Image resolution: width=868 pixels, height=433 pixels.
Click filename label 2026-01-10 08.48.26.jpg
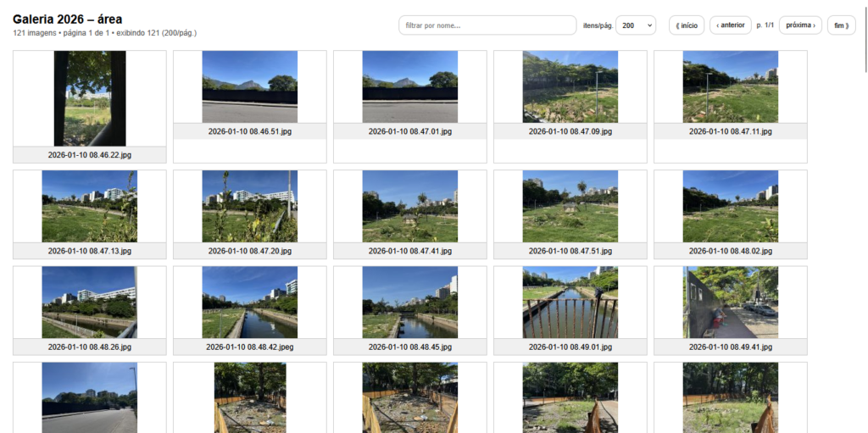[x=90, y=347]
